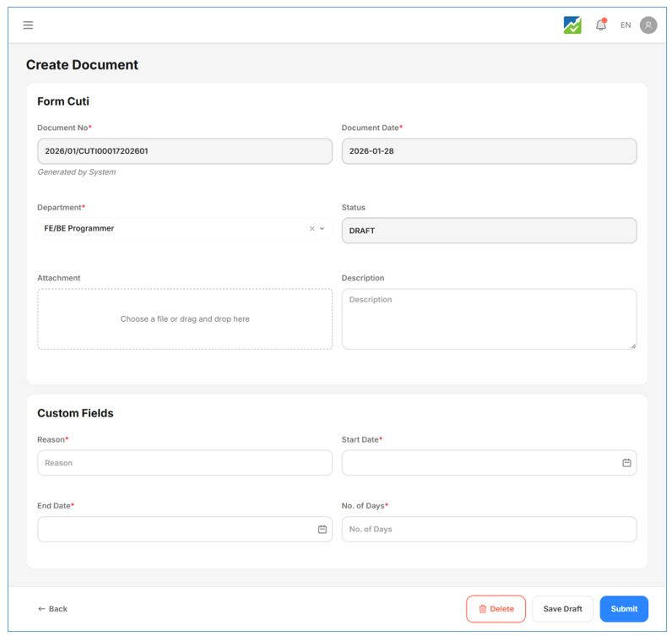
Task: Click the Reason input field
Action: [184, 463]
